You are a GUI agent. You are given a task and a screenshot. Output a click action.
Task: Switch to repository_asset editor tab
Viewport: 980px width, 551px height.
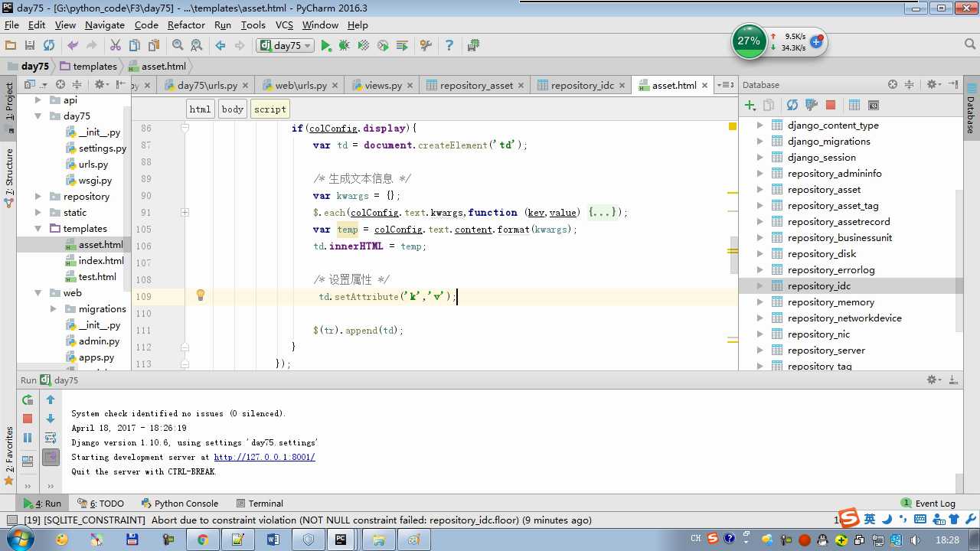pos(476,86)
